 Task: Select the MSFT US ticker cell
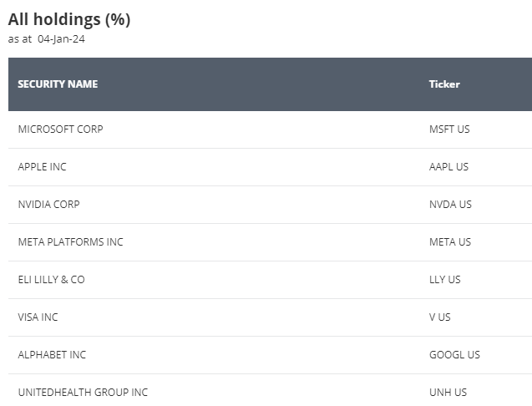449,129
